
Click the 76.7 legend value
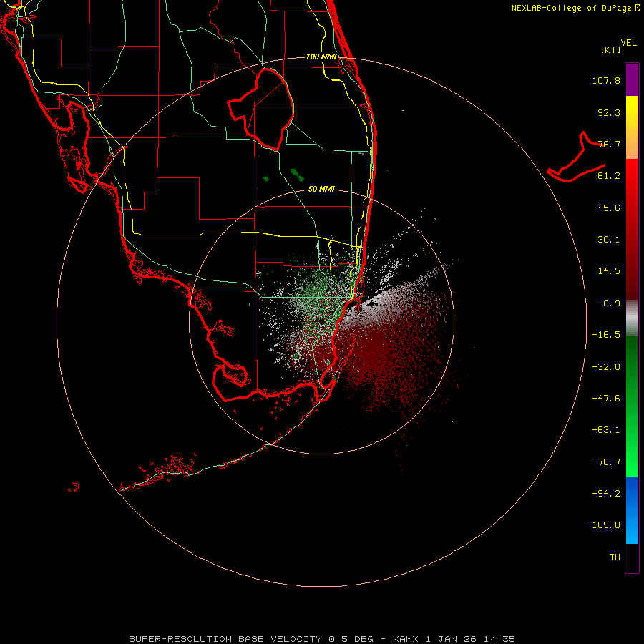point(609,144)
